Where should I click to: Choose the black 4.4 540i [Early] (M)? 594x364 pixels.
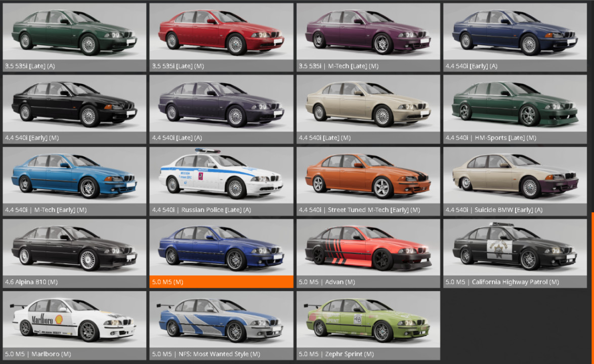(x=74, y=109)
